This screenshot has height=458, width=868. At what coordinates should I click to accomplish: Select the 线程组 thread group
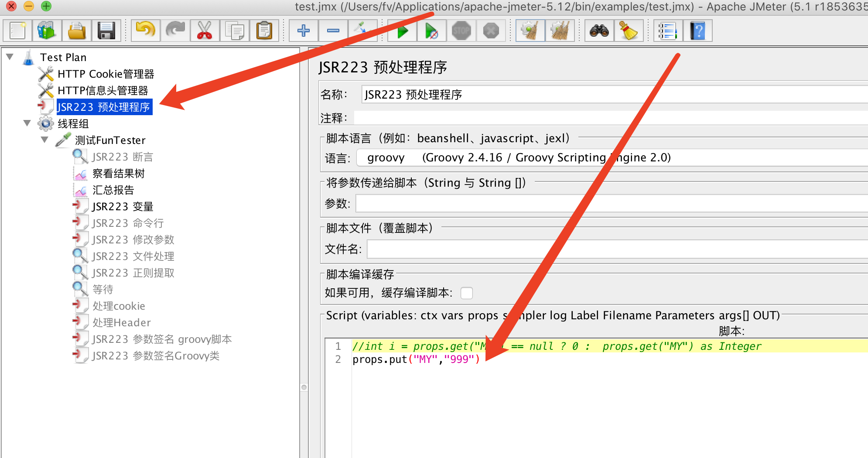click(73, 124)
